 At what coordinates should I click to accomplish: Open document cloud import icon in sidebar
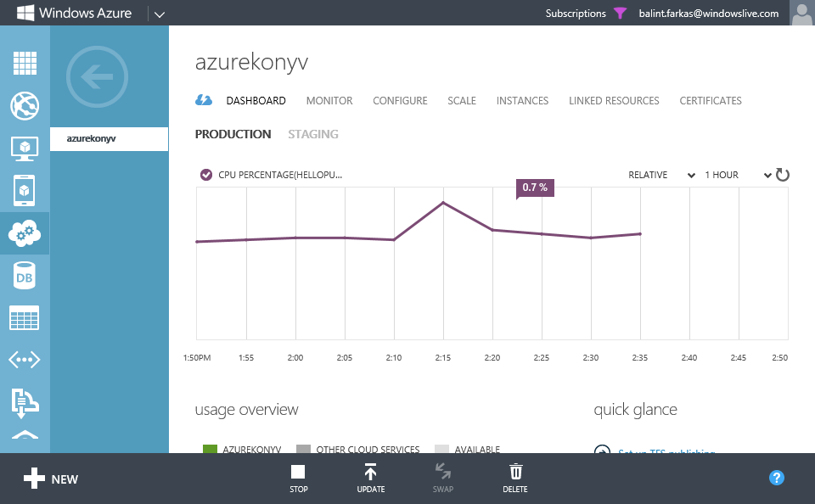(25, 402)
